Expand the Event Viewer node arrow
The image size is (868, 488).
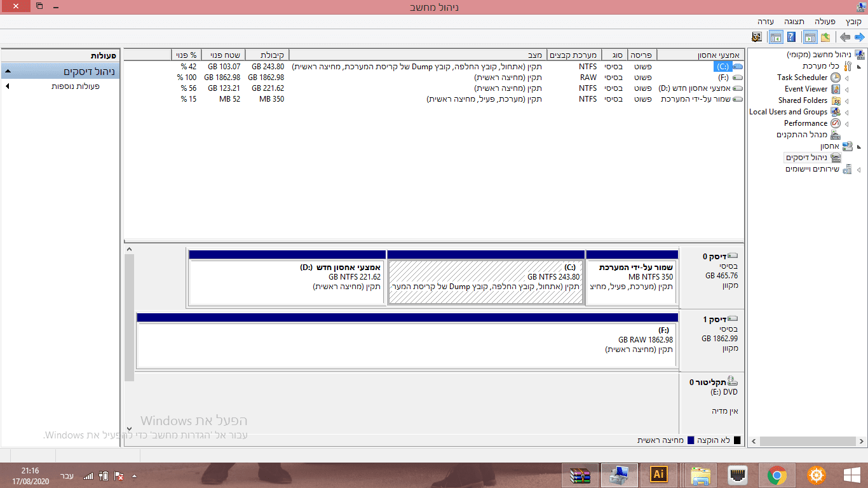coord(847,90)
